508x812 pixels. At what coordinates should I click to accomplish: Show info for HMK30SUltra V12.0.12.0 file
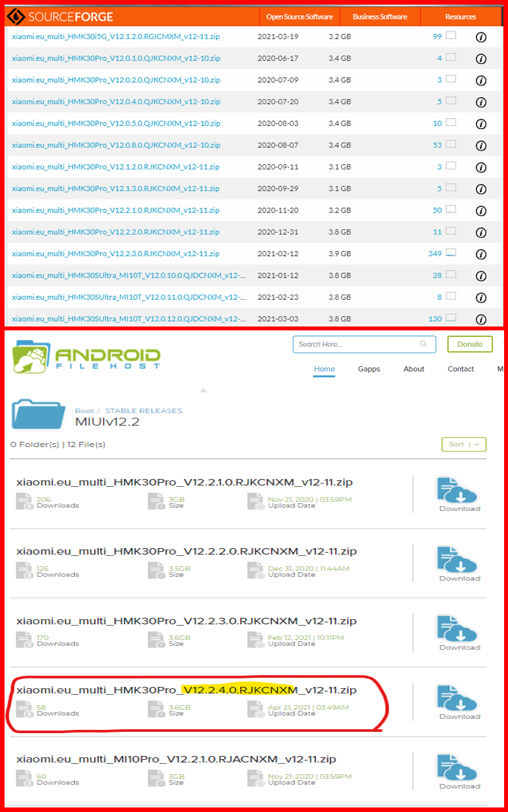click(481, 319)
